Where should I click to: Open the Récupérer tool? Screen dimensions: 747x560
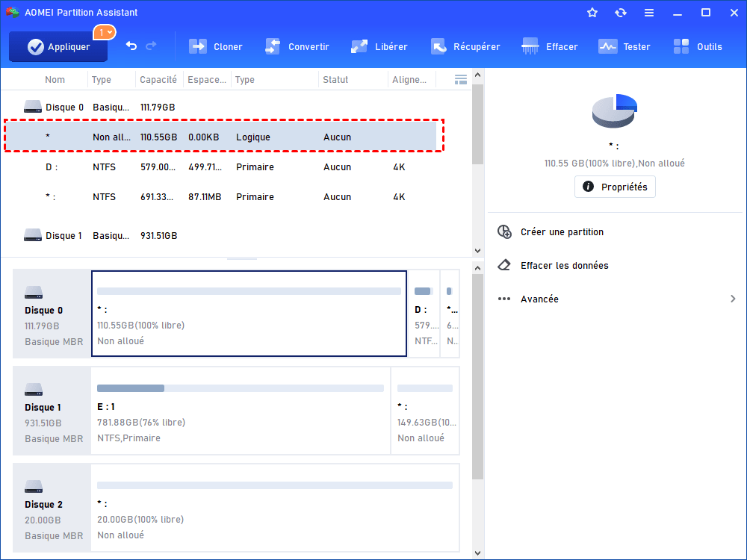[465, 46]
